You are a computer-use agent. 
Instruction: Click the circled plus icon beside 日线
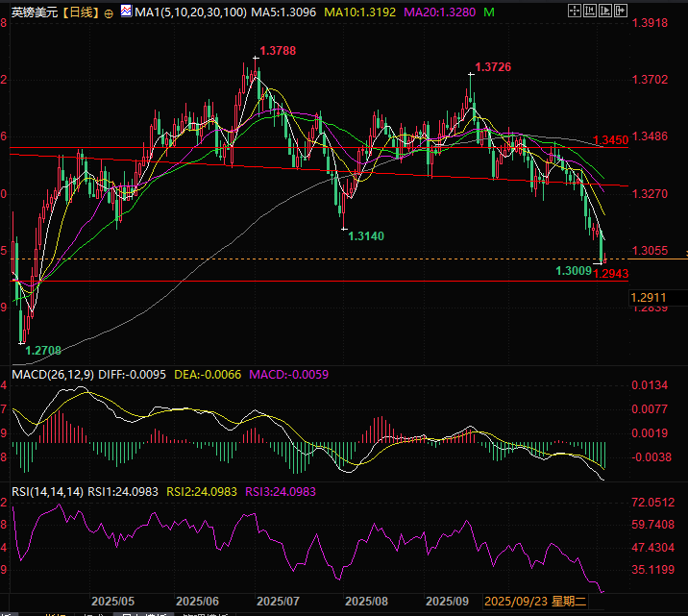point(107,12)
